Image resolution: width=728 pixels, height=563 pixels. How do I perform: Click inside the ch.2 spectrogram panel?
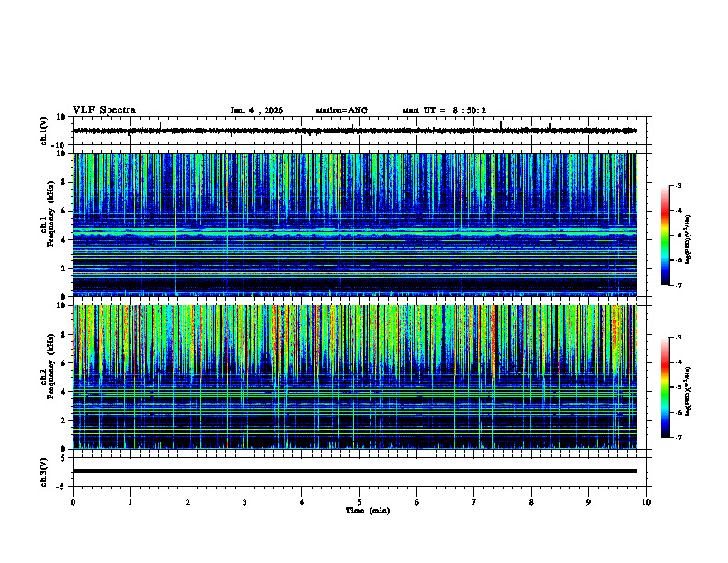355,377
